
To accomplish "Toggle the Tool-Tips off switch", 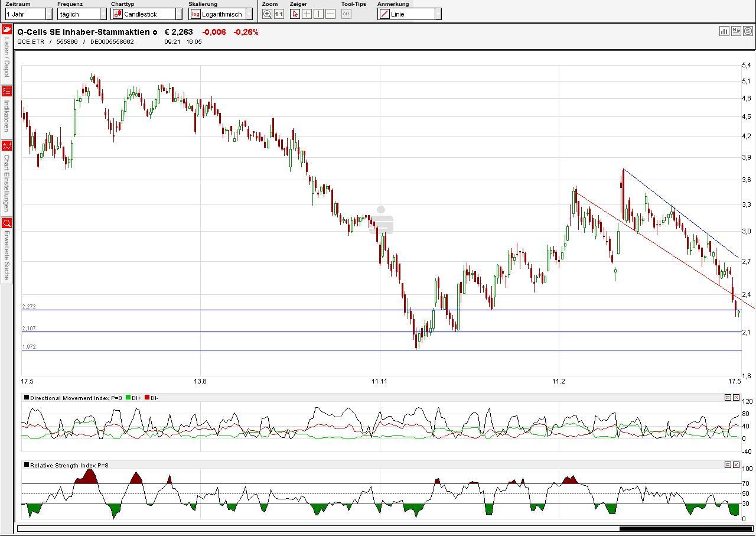I will pyautogui.click(x=346, y=14).
